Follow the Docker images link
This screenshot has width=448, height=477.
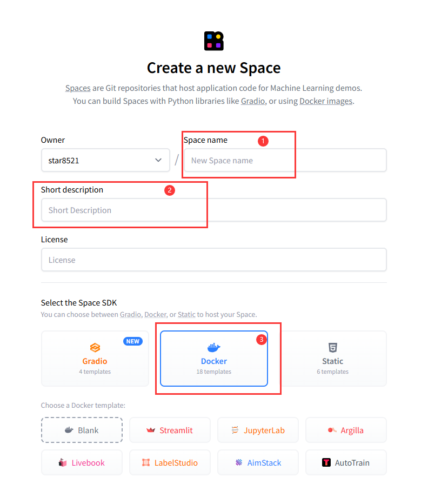[x=326, y=101]
